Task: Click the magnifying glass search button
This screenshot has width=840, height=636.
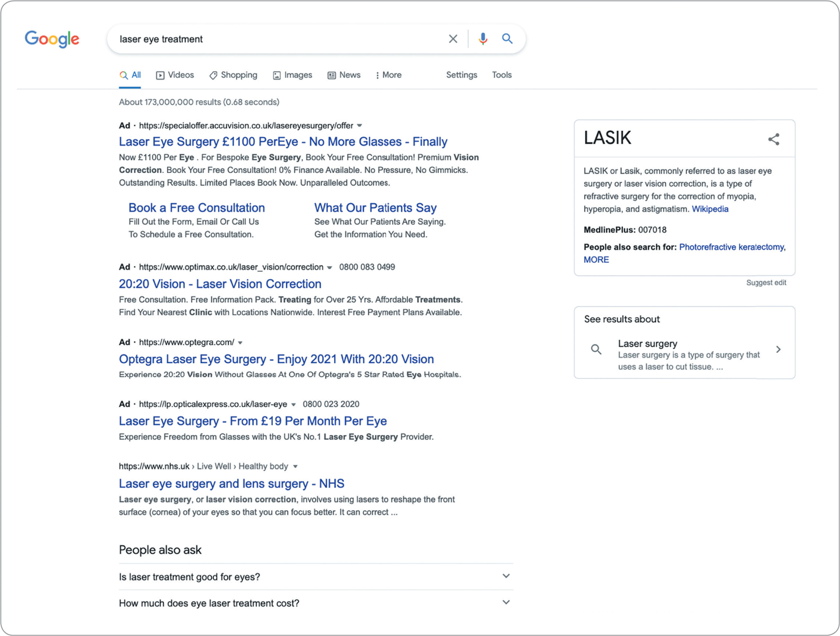Action: click(x=507, y=39)
